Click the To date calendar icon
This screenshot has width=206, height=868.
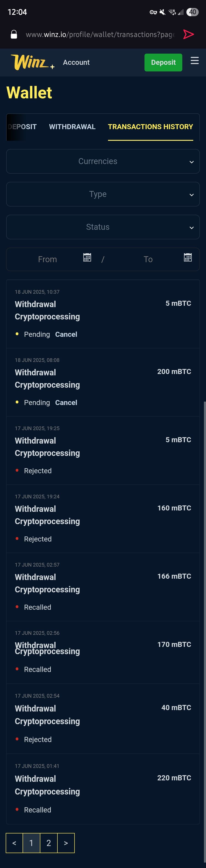(188, 258)
